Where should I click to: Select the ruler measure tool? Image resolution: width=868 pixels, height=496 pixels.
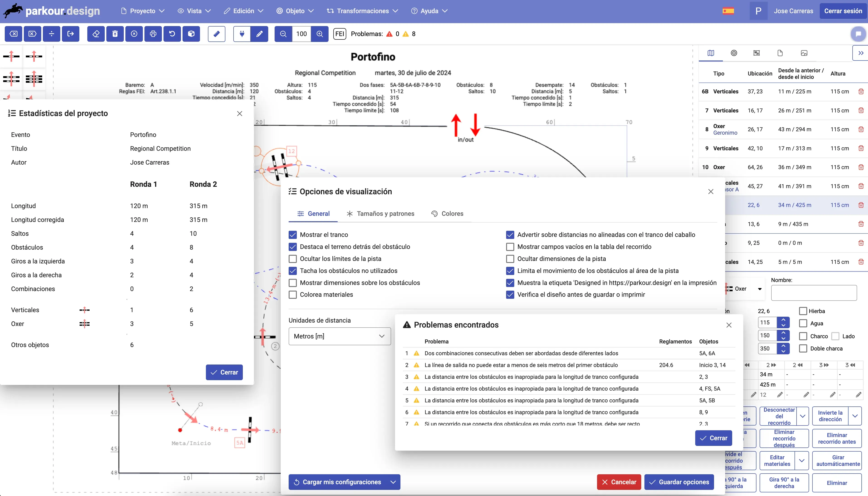pyautogui.click(x=217, y=34)
